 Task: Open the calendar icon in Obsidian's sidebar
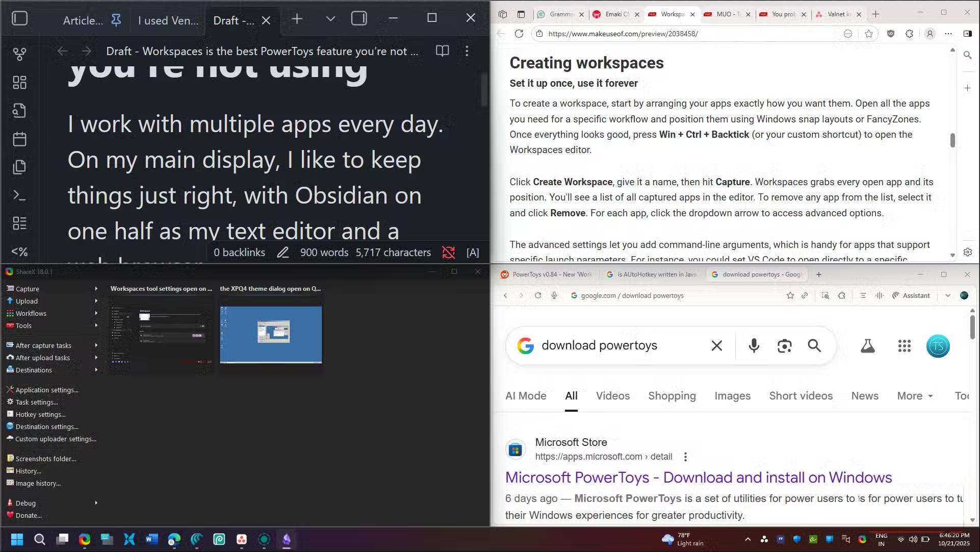(x=19, y=139)
